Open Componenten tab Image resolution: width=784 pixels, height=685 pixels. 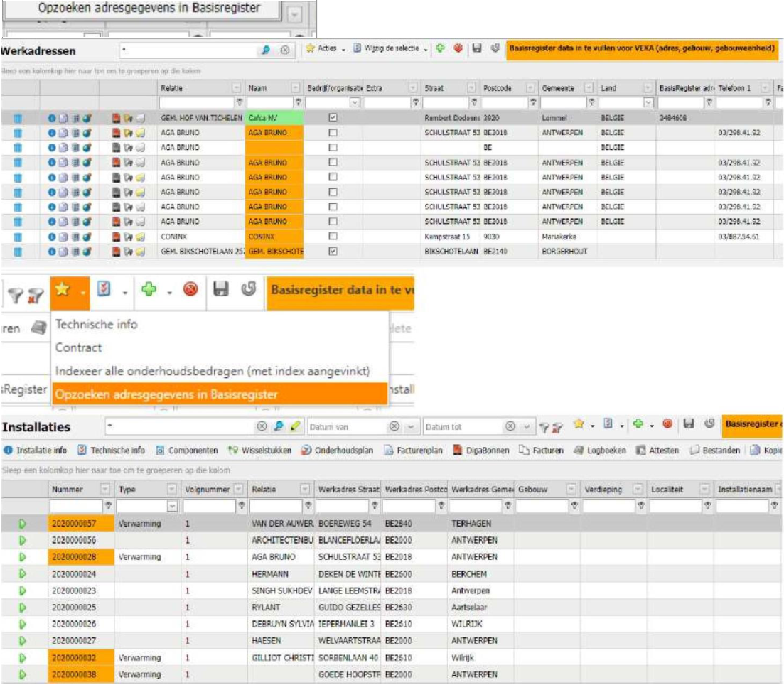point(187,451)
